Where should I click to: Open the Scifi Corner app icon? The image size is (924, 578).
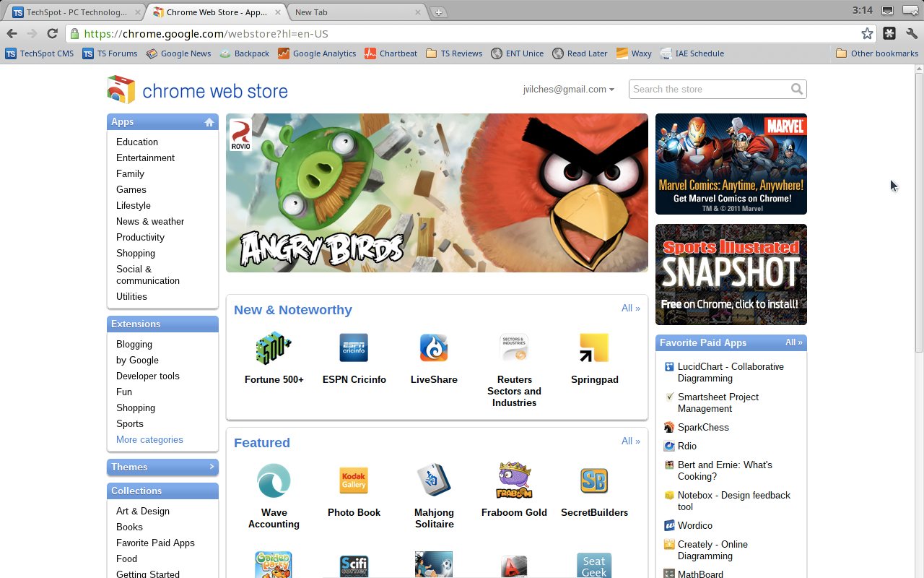(x=354, y=566)
